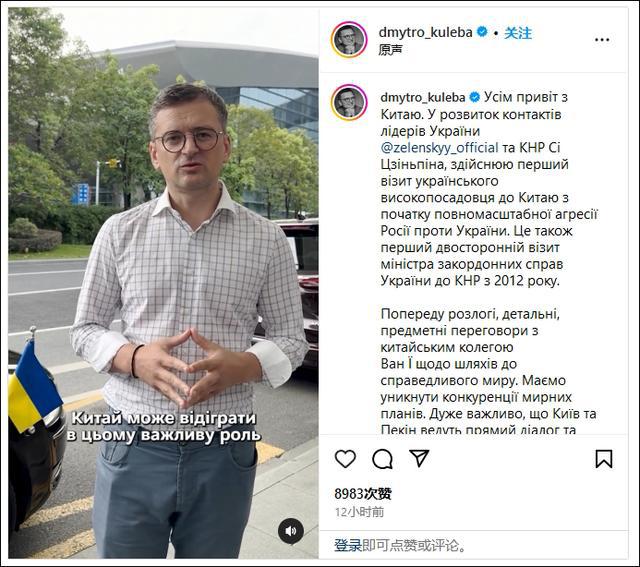This screenshot has height=567, width=640.
Task: Open comments via the speech bubble icon
Action: pyautogui.click(x=382, y=459)
